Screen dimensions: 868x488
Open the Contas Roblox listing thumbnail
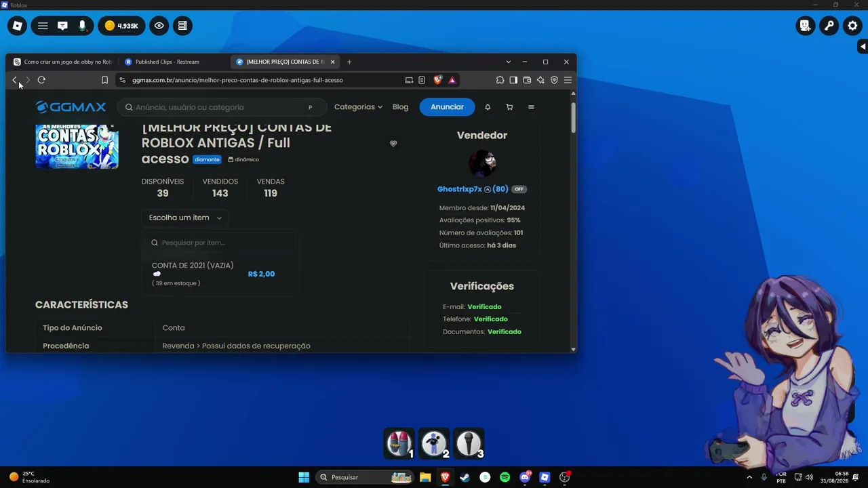[77, 146]
